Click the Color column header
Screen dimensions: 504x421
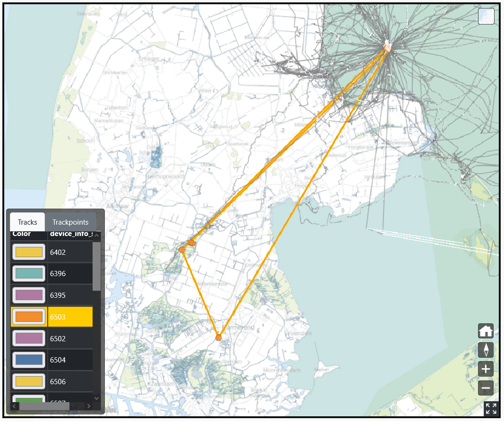22,234
